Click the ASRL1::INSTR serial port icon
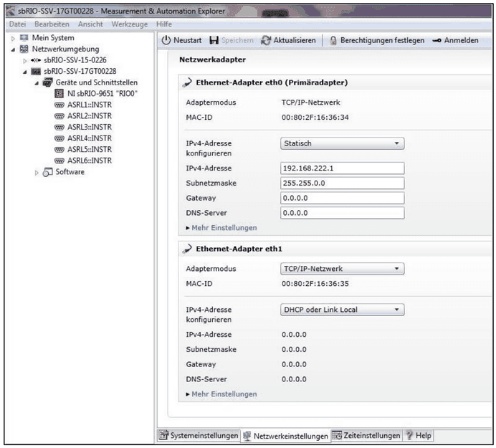Image resolution: width=496 pixels, height=448 pixels. [59, 105]
